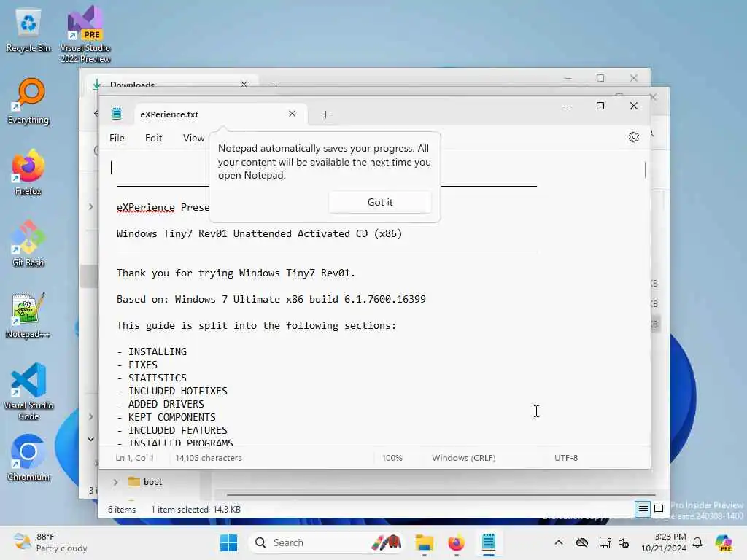Collapse the down-chevron node in Explorer pane
The height and width of the screenshot is (560, 747).
[90, 439]
